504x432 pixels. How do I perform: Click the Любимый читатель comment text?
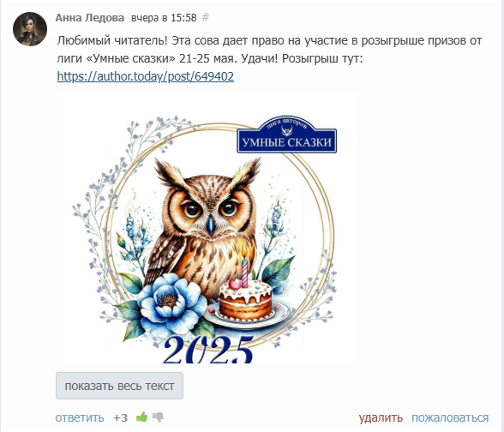pyautogui.click(x=269, y=50)
